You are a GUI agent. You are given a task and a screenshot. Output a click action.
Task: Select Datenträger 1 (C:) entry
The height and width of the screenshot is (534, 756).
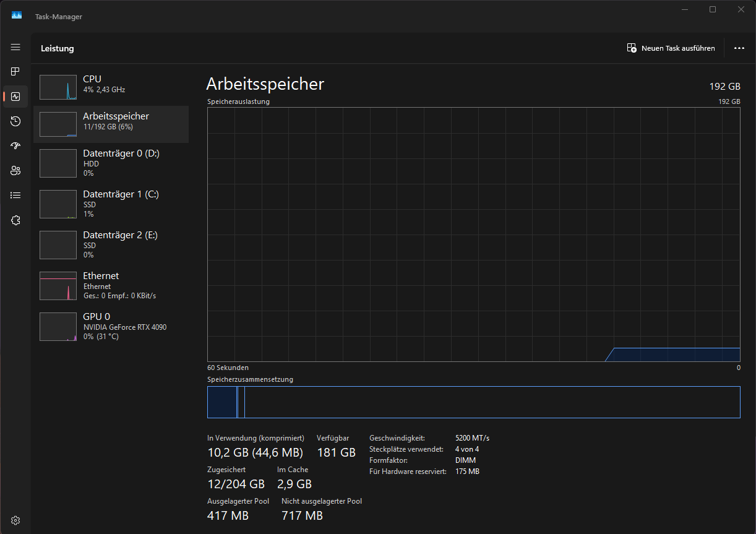point(111,204)
